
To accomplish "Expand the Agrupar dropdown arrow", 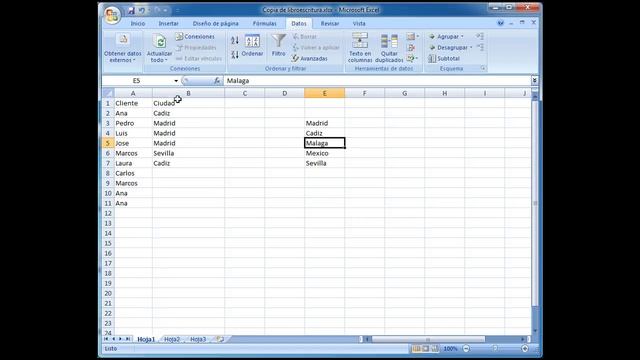I will 462,37.
